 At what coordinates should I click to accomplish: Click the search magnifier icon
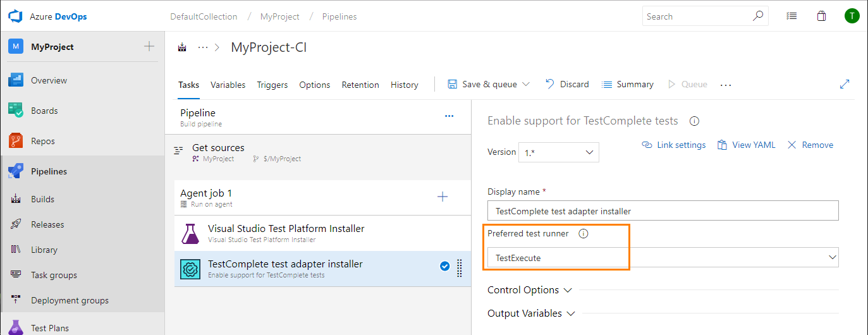[x=757, y=16]
